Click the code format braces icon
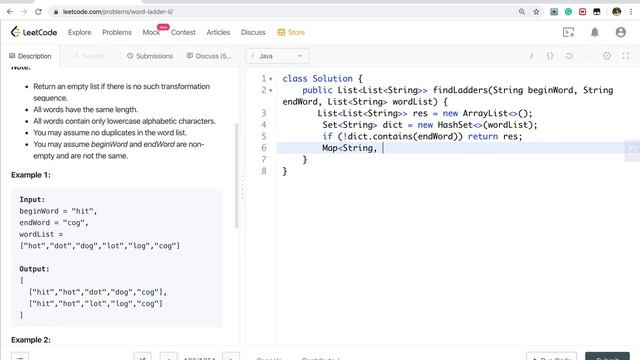640x360 pixels. (550, 56)
